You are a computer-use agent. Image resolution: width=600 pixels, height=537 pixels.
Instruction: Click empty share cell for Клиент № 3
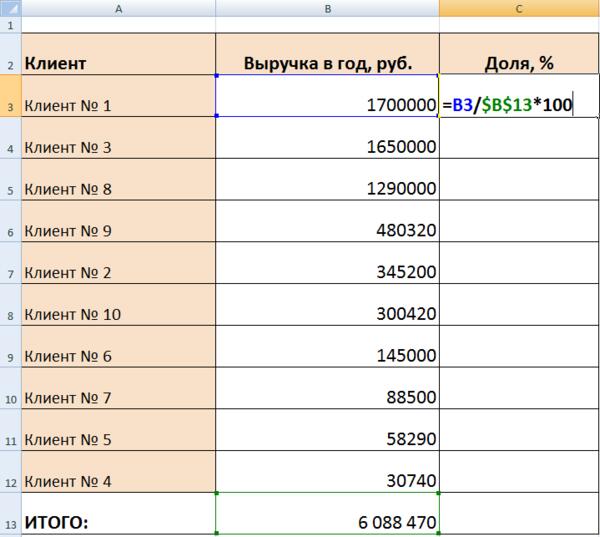click(x=519, y=138)
